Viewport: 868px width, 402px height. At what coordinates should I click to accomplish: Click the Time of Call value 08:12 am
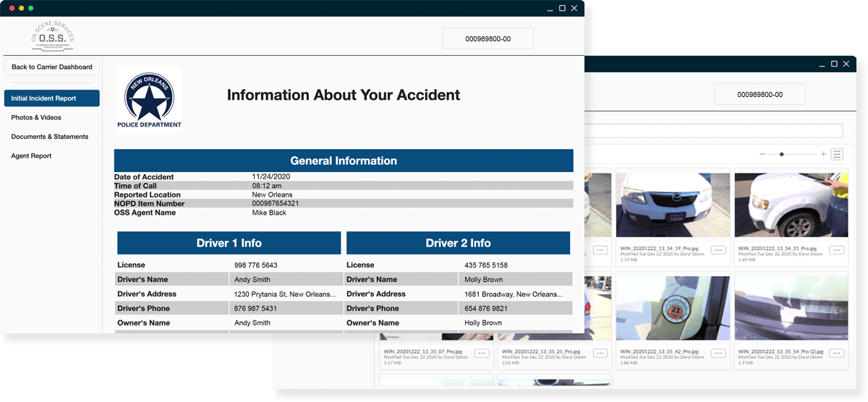pos(266,186)
